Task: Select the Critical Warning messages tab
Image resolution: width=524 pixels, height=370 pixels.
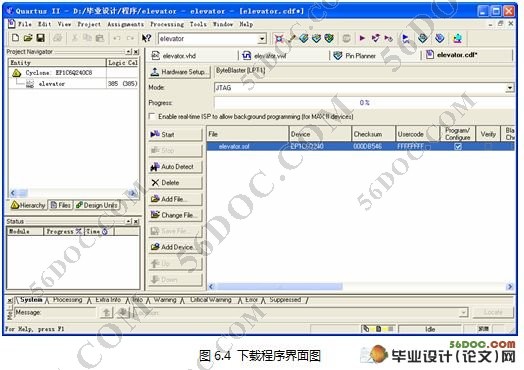Action: point(211,300)
